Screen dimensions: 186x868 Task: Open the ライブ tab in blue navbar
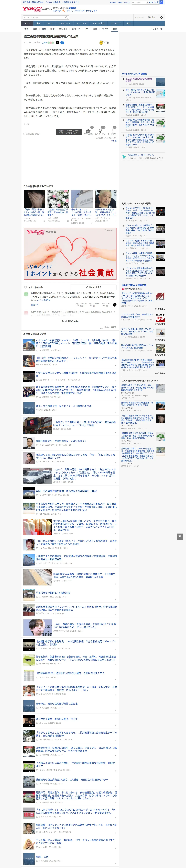pos(49,24)
